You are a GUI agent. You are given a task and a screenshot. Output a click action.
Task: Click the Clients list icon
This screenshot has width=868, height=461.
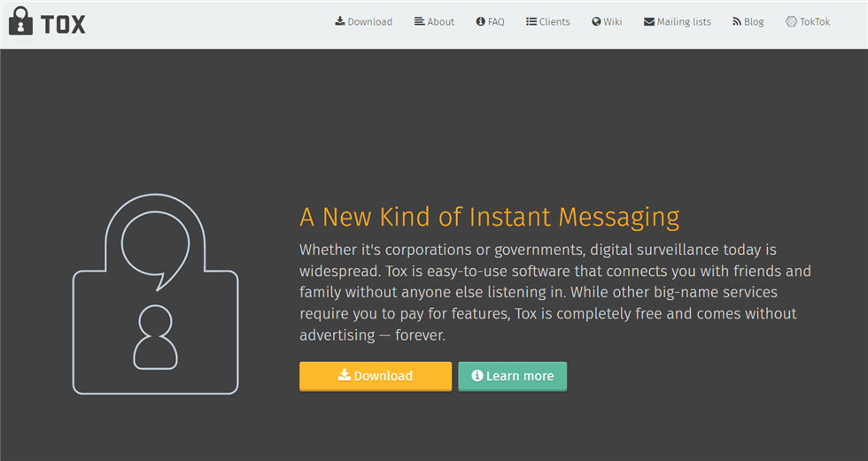[531, 21]
